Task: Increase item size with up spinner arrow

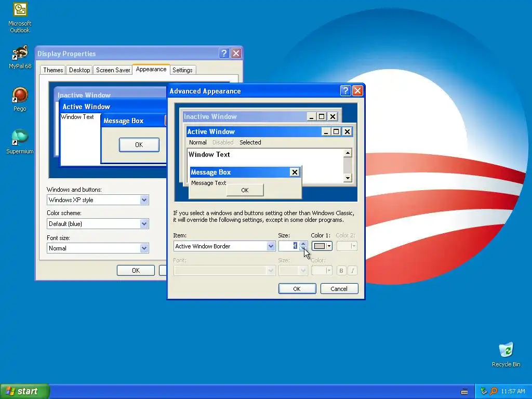Action: pyautogui.click(x=303, y=244)
